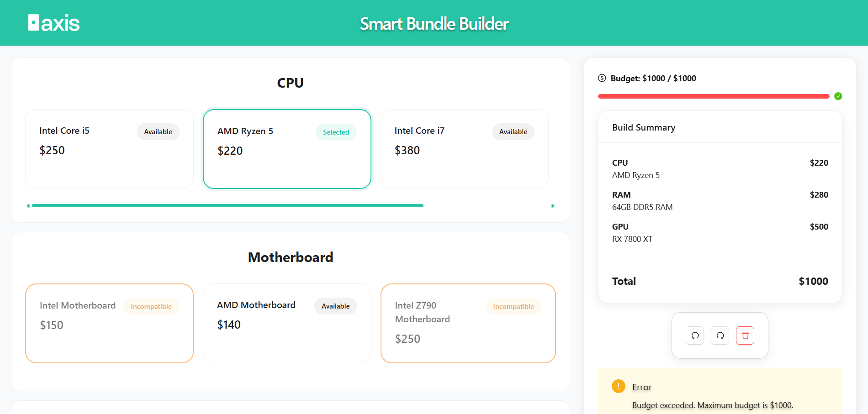Click 64GB DDR5 RAM in Build Summary
868x414 pixels.
(x=642, y=207)
